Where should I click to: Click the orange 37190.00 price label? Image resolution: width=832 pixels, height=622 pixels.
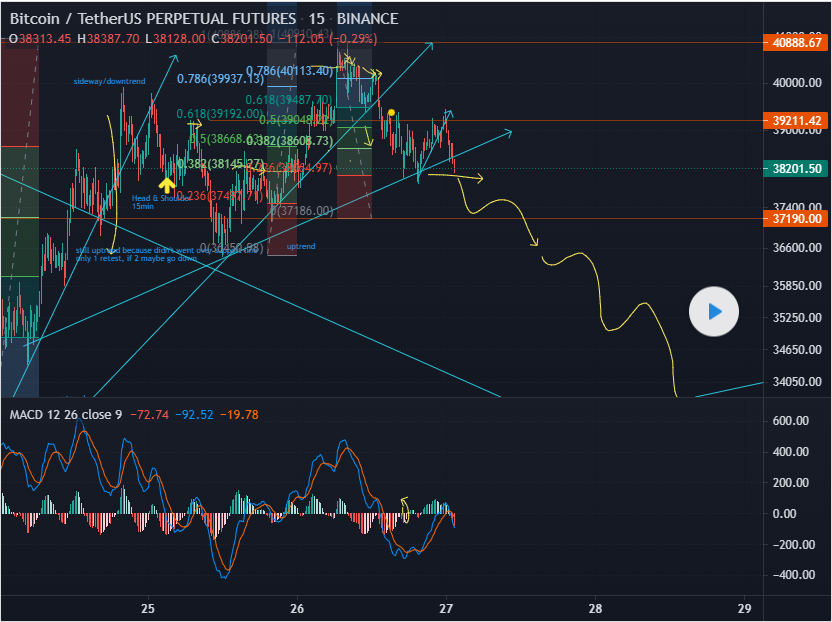tap(796, 218)
